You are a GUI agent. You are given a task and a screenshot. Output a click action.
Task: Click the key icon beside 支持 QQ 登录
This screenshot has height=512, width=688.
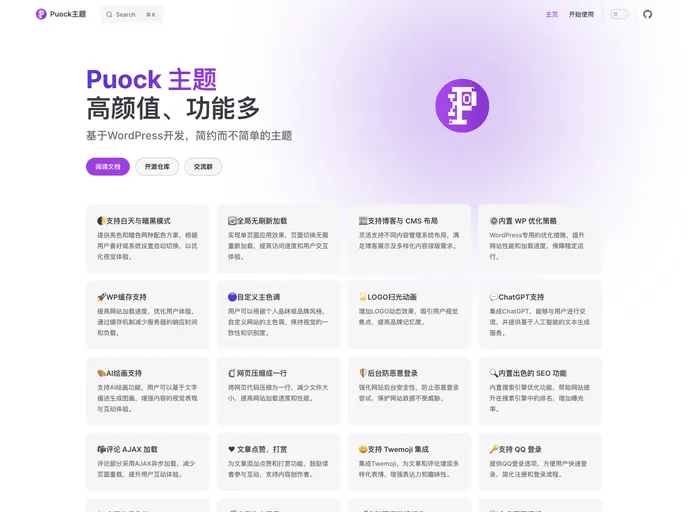[x=494, y=449]
